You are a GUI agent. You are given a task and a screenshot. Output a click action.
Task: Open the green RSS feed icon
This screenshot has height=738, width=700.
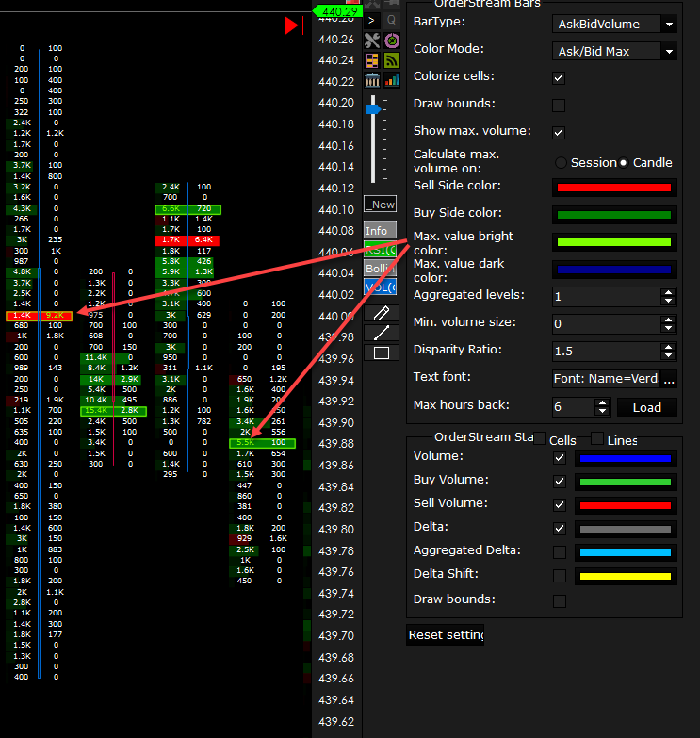point(392,60)
